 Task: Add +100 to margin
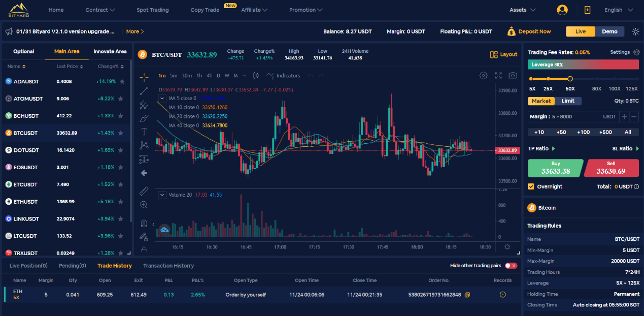[584, 132]
